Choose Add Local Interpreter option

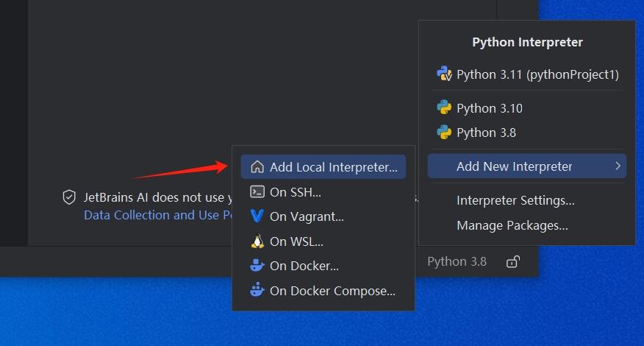pyautogui.click(x=323, y=167)
